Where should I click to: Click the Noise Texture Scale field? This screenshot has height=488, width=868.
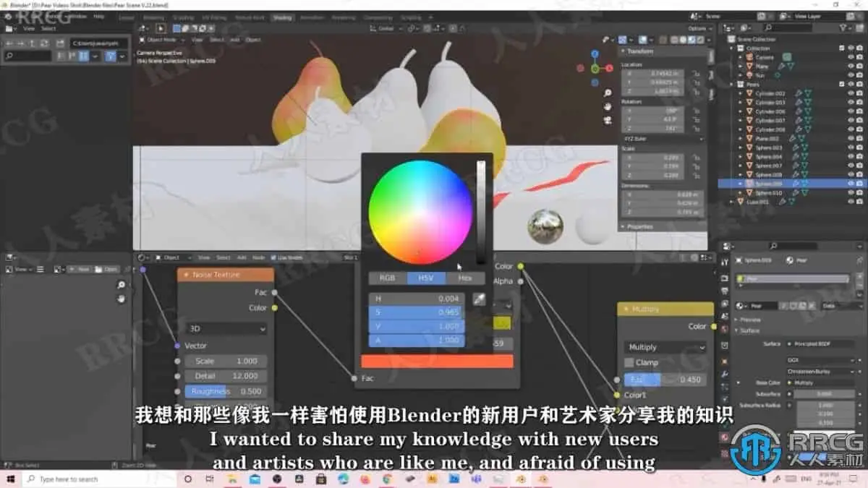click(226, 361)
